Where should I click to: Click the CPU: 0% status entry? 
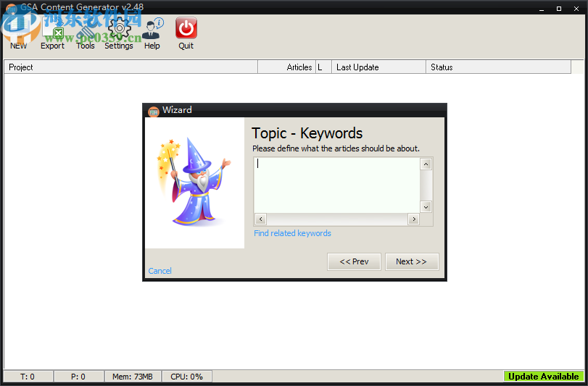pos(187,377)
